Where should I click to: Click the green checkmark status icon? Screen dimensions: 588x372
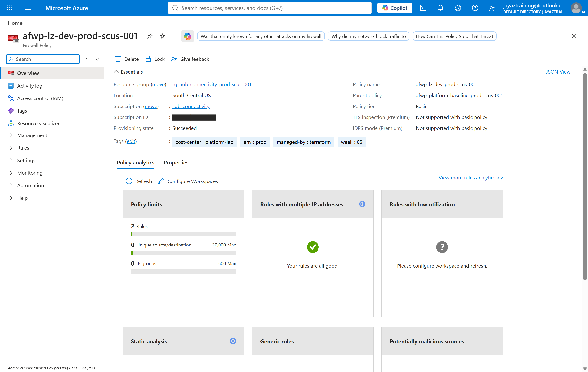tap(313, 247)
